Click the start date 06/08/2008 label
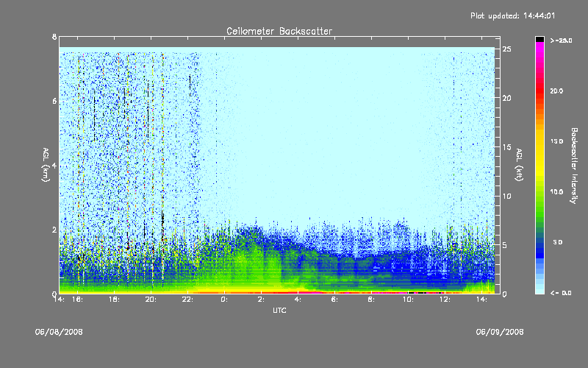 click(59, 332)
